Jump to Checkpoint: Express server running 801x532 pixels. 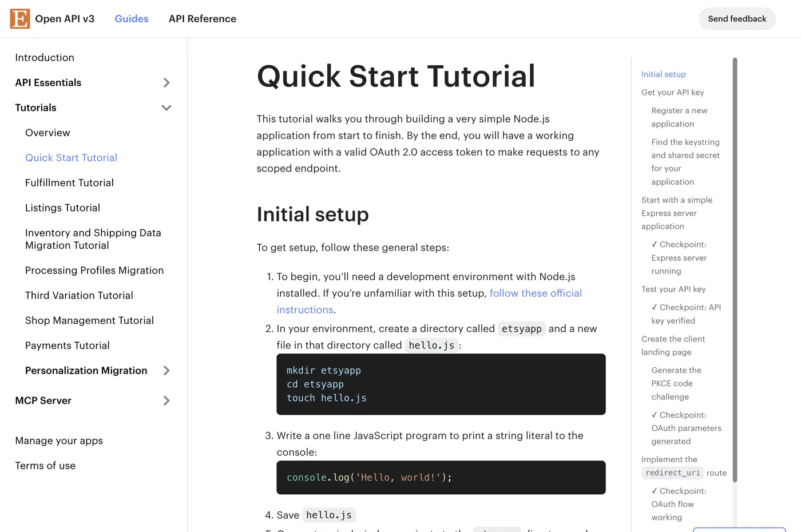click(x=679, y=258)
